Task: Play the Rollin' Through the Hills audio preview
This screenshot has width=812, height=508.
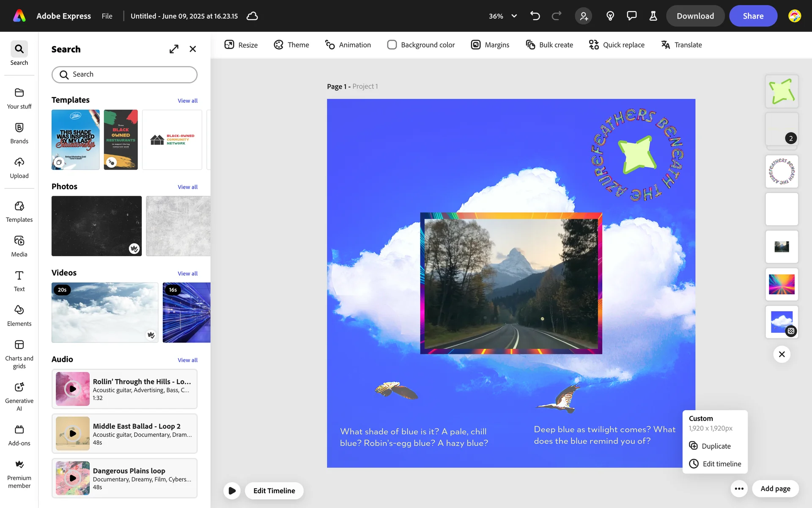Action: 73,389
